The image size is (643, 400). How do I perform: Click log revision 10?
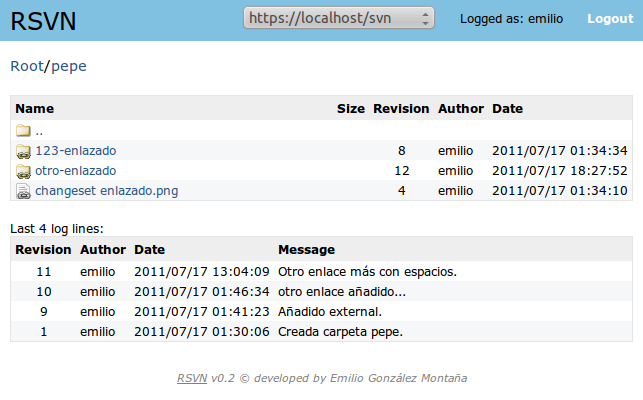click(43, 292)
